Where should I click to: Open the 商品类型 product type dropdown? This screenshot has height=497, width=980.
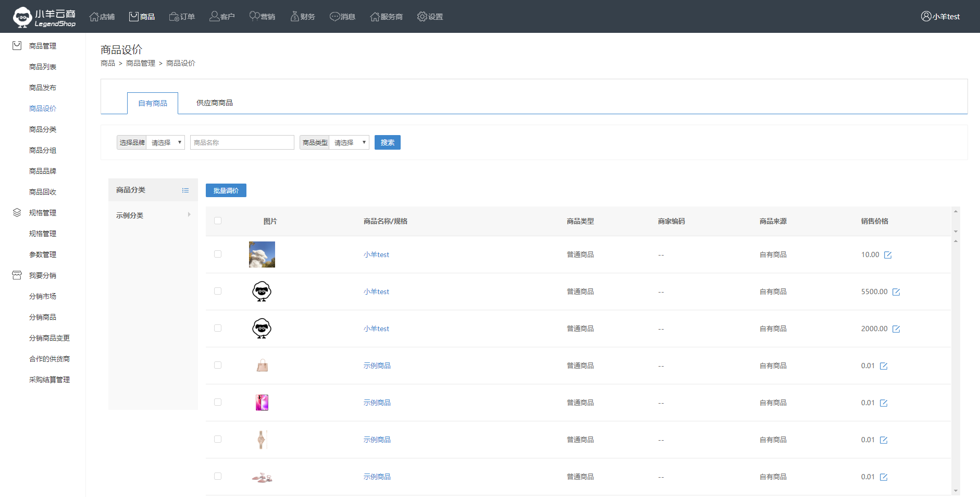pyautogui.click(x=349, y=142)
